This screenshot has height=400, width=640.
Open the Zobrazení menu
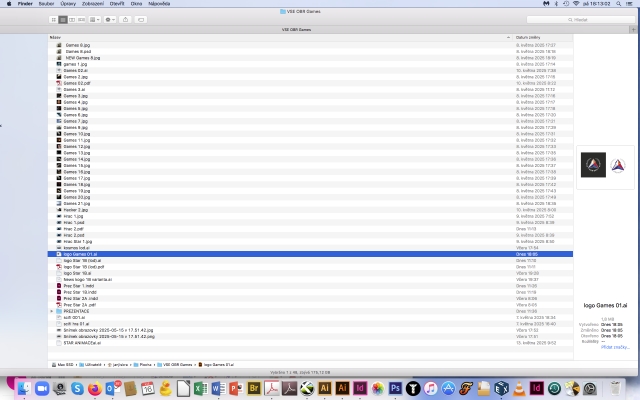93,4
